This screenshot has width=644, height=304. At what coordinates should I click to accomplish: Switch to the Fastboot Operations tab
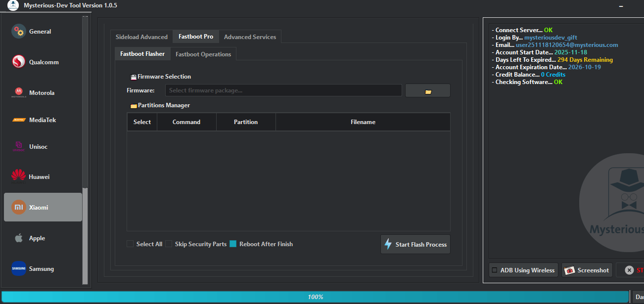203,54
